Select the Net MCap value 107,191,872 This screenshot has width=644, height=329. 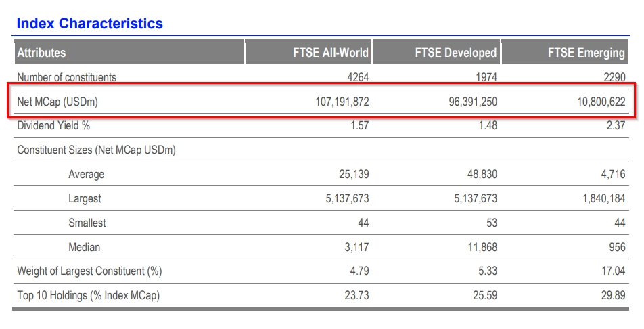[x=342, y=102]
